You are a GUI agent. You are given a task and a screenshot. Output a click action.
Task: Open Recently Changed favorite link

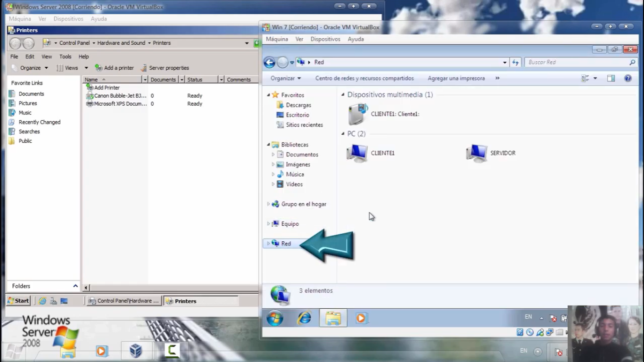coord(40,122)
